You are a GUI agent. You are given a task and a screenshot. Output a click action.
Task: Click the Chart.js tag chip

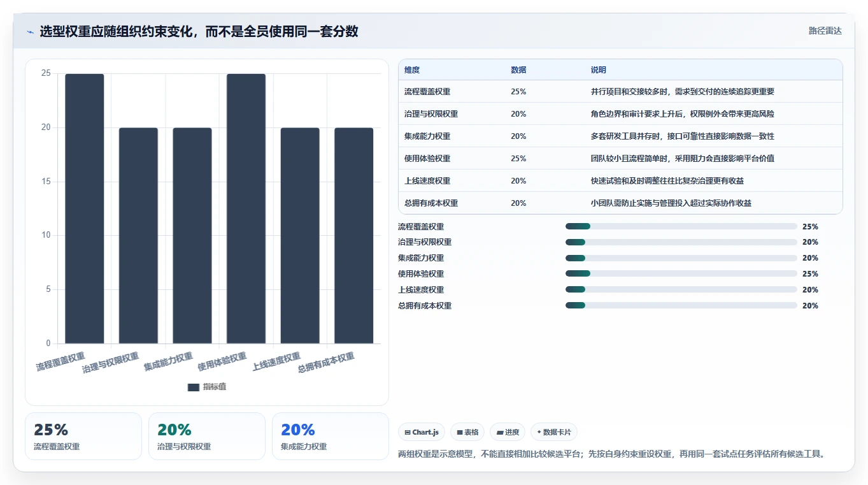(x=422, y=432)
